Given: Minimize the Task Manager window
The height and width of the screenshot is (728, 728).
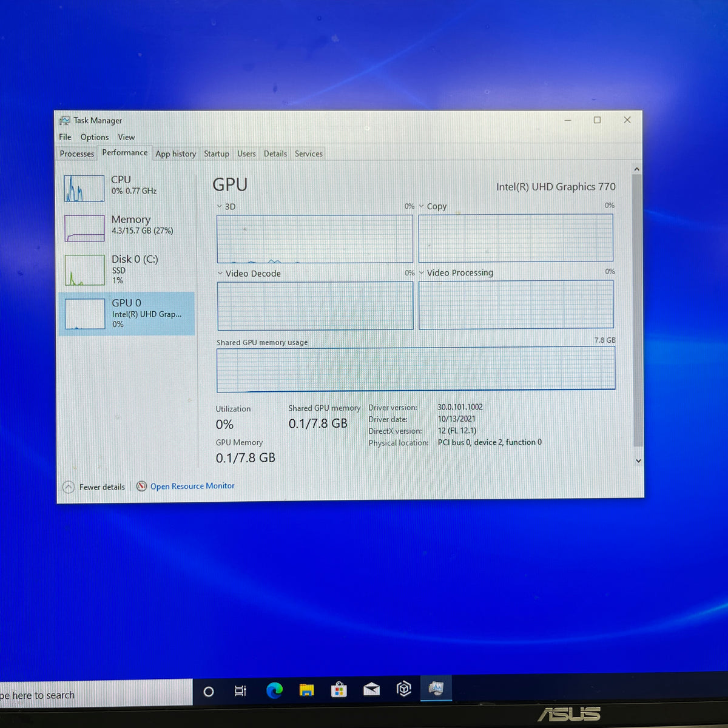Looking at the screenshot, I should pos(568,120).
